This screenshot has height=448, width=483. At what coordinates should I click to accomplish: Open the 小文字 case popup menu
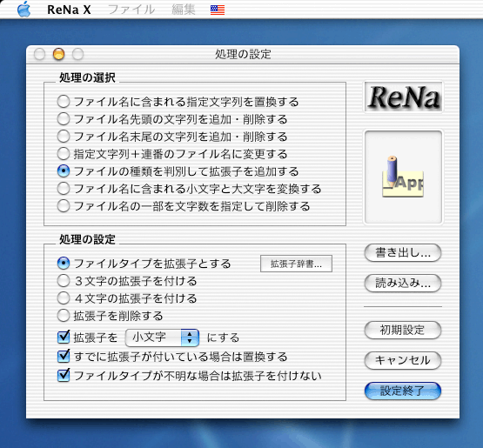(x=162, y=338)
